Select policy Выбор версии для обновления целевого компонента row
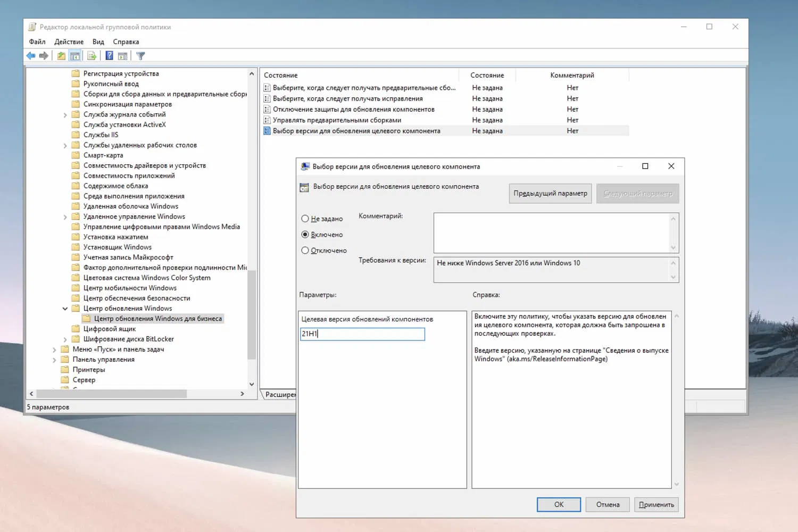The width and height of the screenshot is (798, 532). pos(446,131)
